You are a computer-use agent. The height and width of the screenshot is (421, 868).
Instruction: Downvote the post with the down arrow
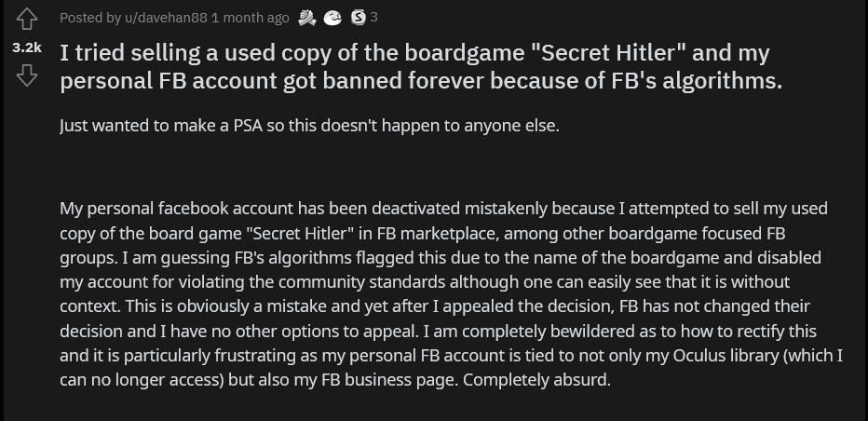point(27,75)
